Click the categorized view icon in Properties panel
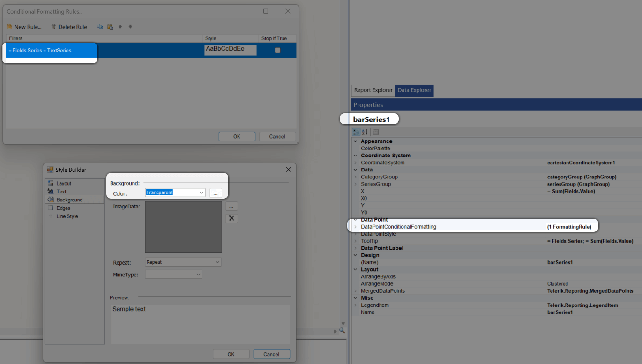Screen dimensions: 642x364 click(x=356, y=132)
